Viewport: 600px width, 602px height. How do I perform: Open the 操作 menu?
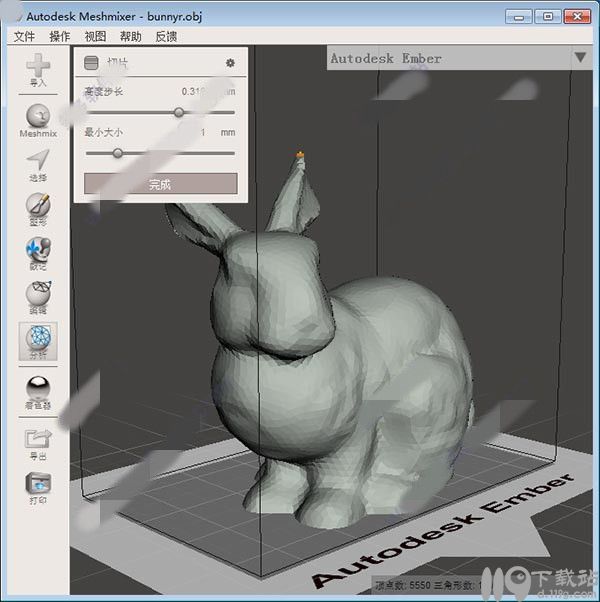click(x=60, y=36)
